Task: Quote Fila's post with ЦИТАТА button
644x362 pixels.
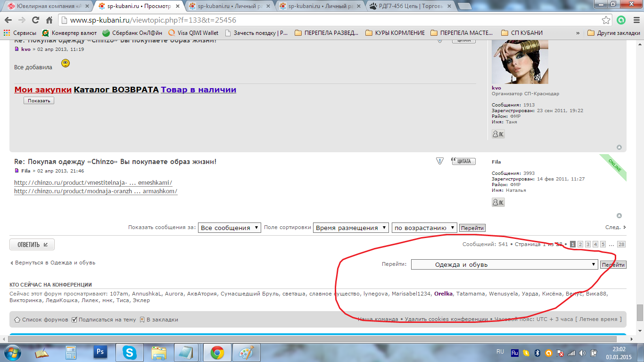Action: pyautogui.click(x=463, y=161)
